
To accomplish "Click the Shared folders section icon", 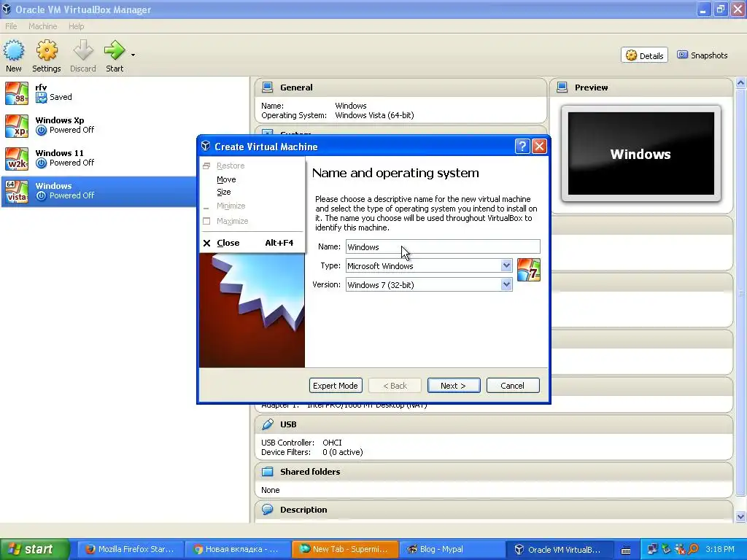I will point(268,472).
